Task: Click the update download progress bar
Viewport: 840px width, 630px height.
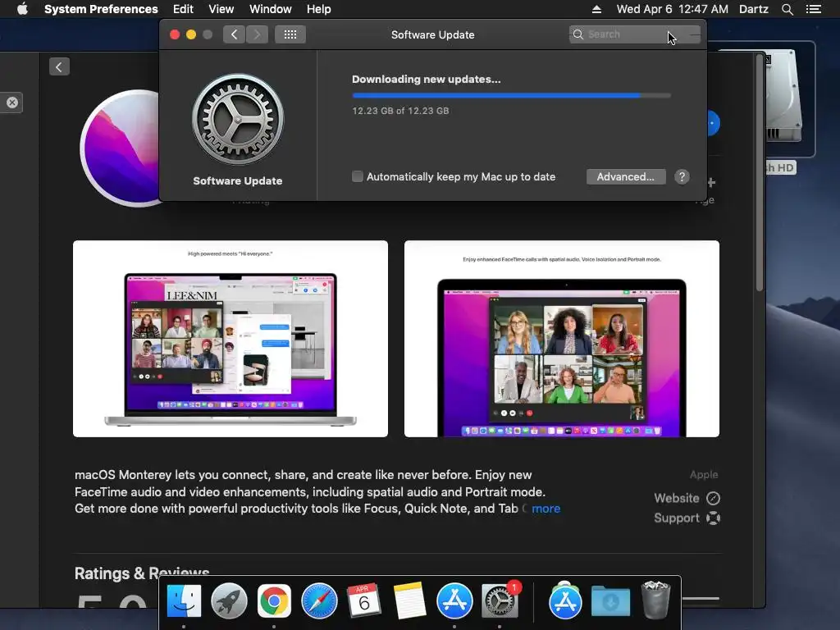Action: pos(511,95)
